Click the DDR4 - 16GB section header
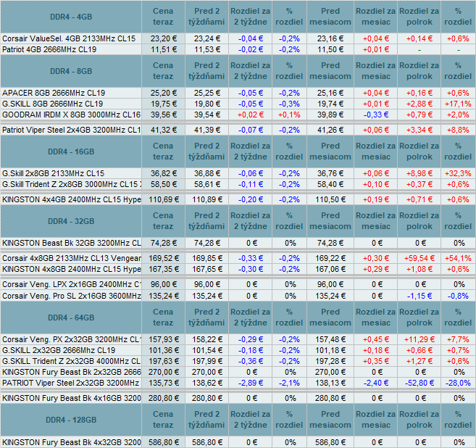 click(71, 152)
